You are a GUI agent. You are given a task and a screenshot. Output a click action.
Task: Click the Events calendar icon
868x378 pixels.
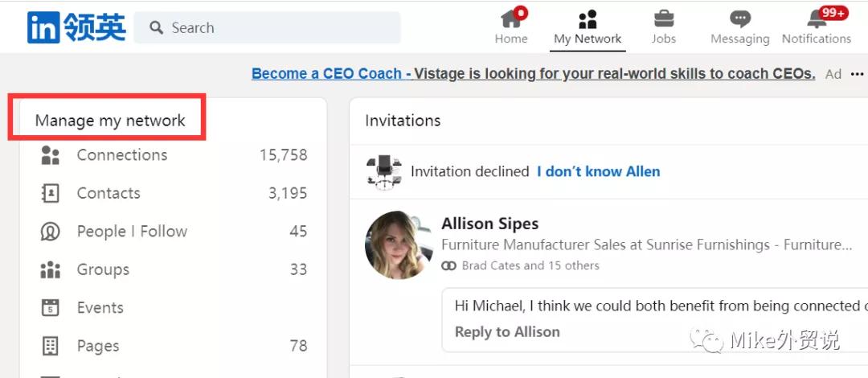tap(50, 307)
